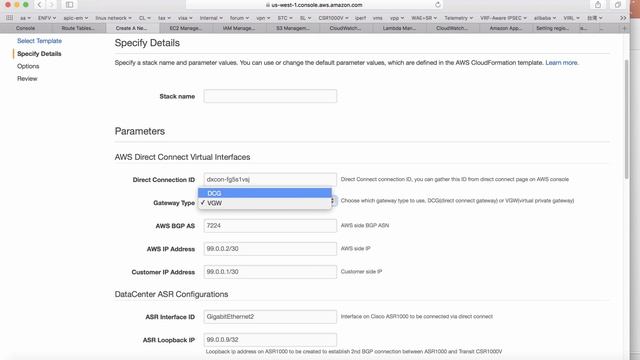Go to Select Template step
This screenshot has height=360, width=640.
pyautogui.click(x=39, y=41)
